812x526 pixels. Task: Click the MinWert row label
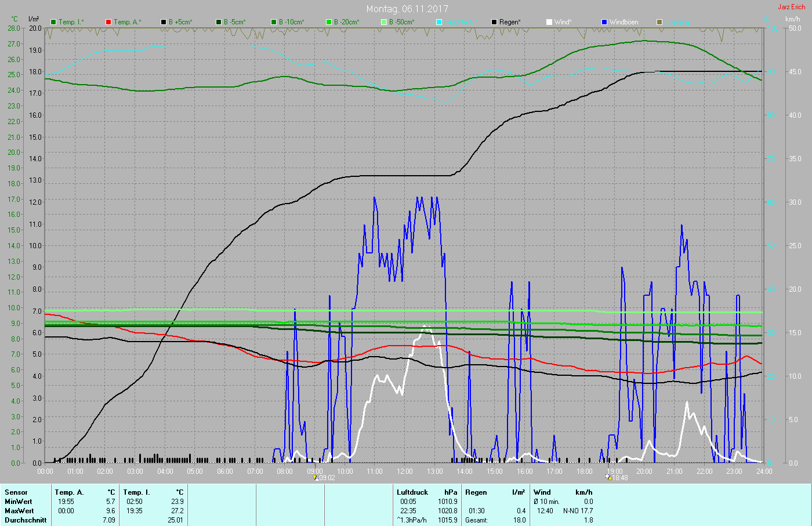[19, 502]
